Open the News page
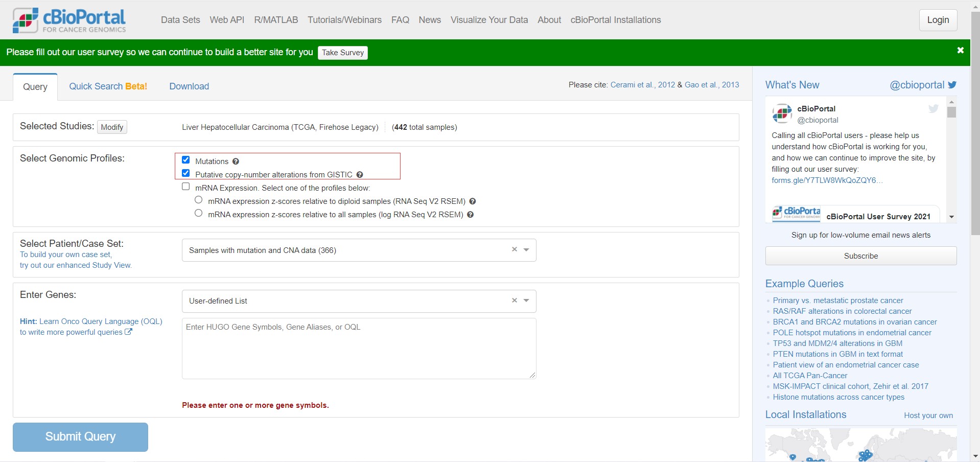The height and width of the screenshot is (462, 980). pos(430,20)
